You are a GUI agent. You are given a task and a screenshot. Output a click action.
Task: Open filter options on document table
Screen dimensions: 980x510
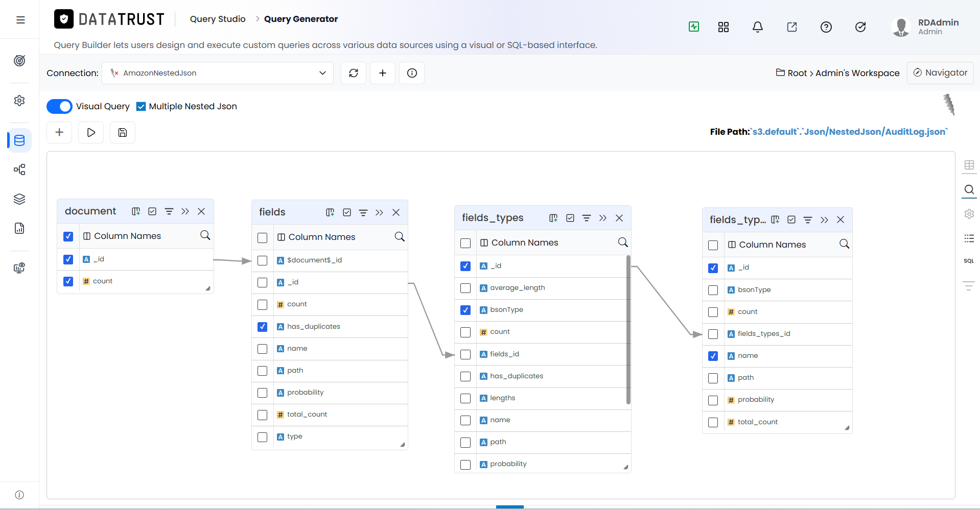[x=169, y=211]
